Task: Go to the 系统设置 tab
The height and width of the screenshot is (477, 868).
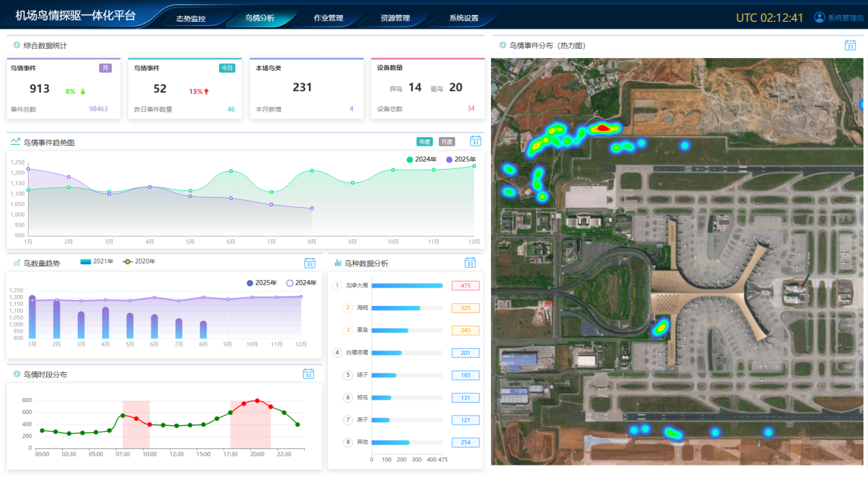Action: pyautogui.click(x=464, y=18)
